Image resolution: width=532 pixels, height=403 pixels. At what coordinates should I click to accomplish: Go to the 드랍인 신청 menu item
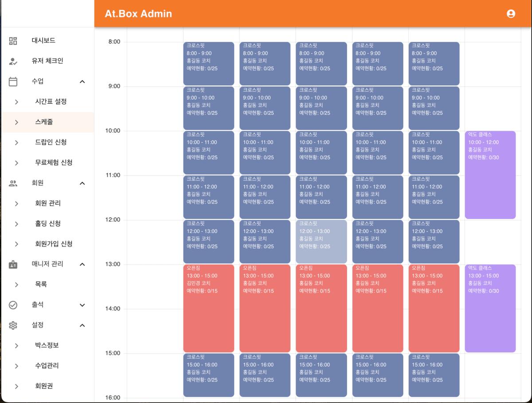click(51, 142)
